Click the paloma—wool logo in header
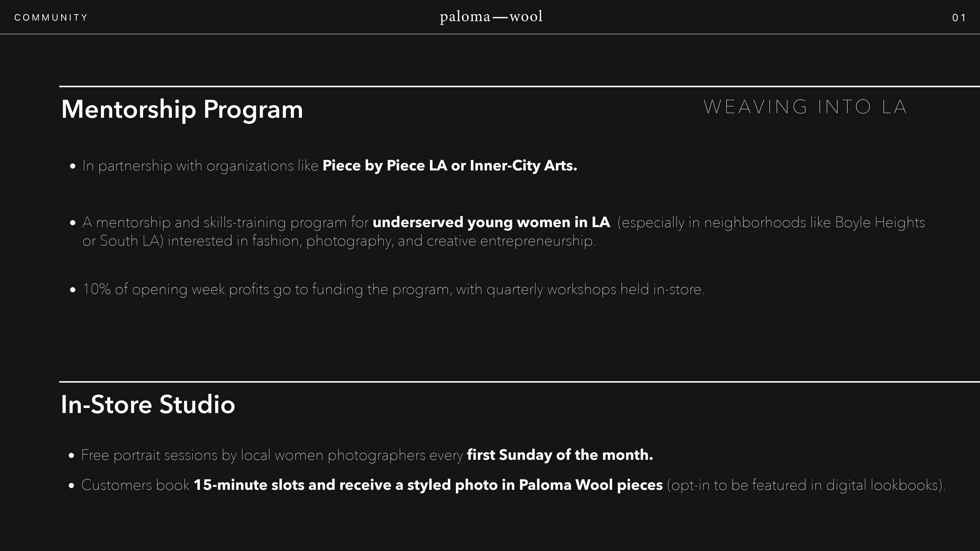Viewport: 980px width, 551px height. [491, 17]
